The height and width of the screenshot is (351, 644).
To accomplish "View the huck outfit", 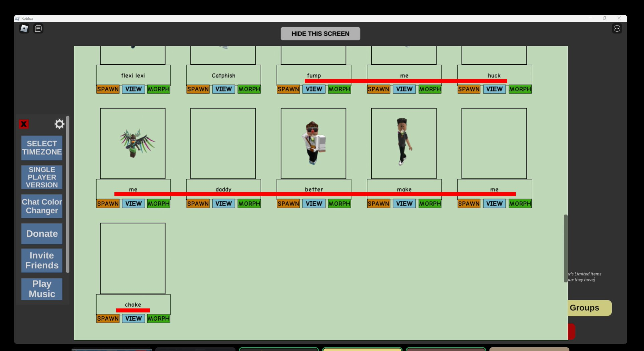I will click(x=494, y=89).
